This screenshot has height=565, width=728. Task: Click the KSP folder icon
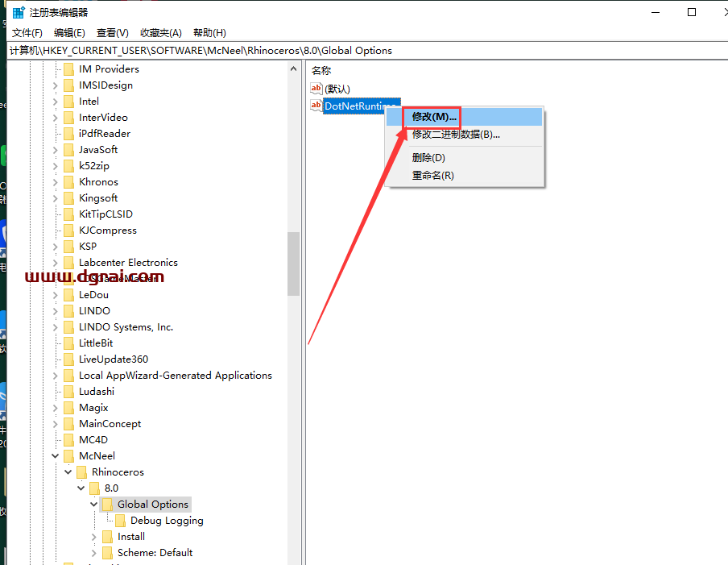(x=68, y=247)
